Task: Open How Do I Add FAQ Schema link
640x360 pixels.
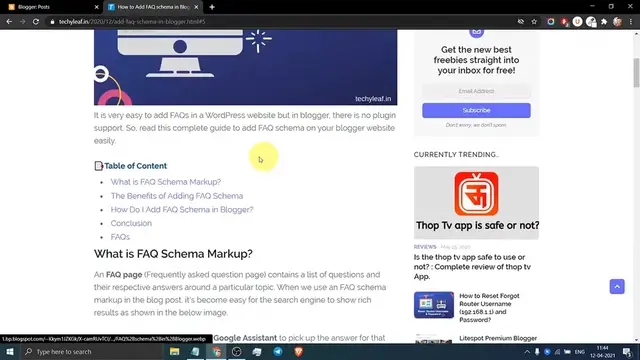Action: pos(182,209)
